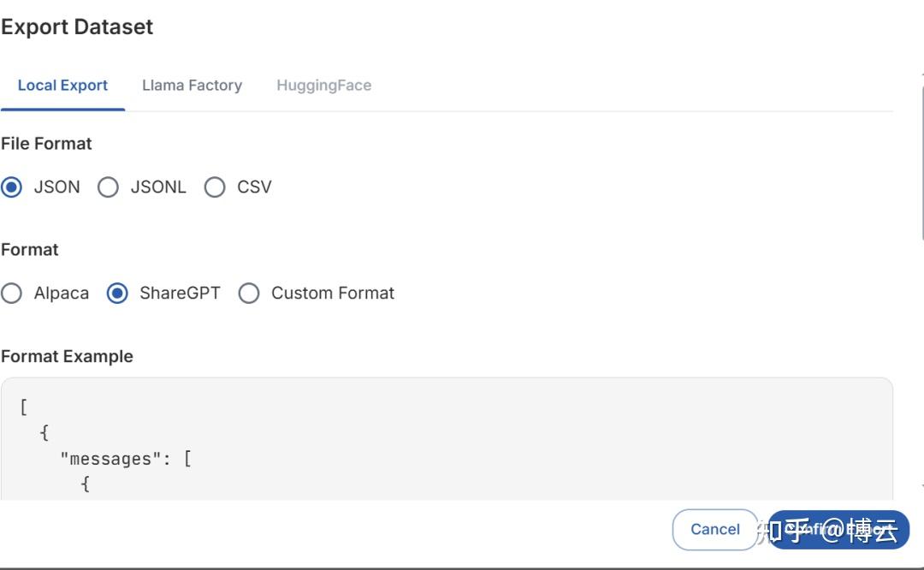Open the Llama Factory tab
The width and height of the screenshot is (924, 570).
tap(192, 86)
